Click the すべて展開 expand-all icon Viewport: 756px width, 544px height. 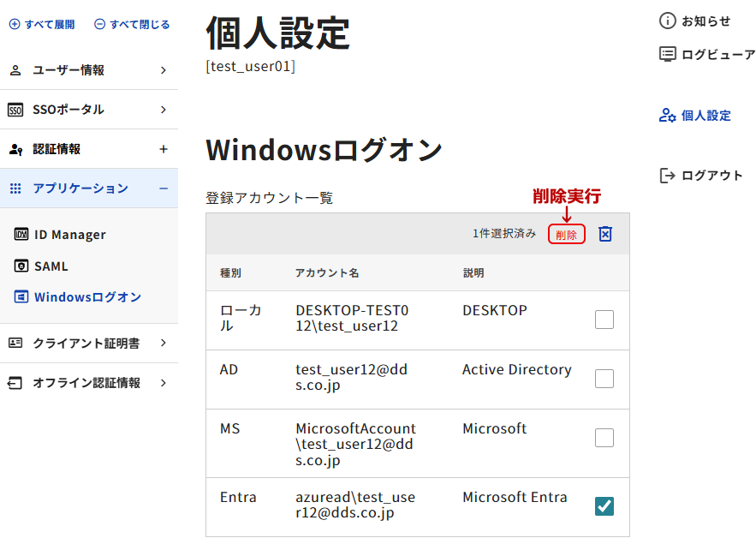click(x=14, y=25)
